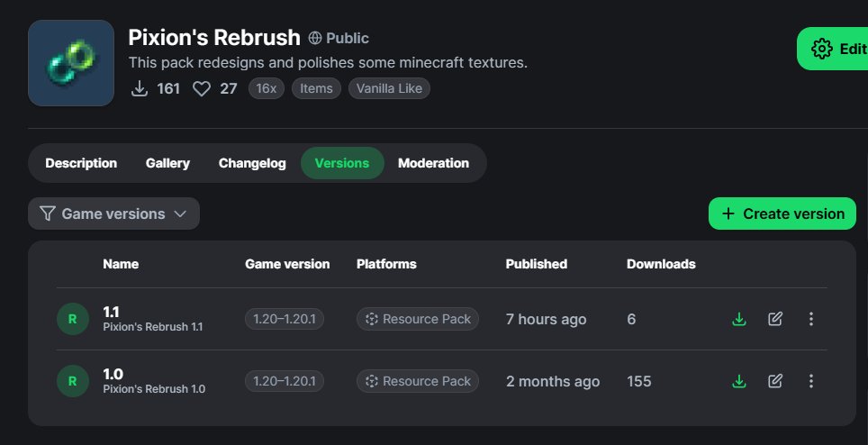This screenshot has width=868, height=445.
Task: Open the three-dot menu for version 1.0
Action: (811, 381)
